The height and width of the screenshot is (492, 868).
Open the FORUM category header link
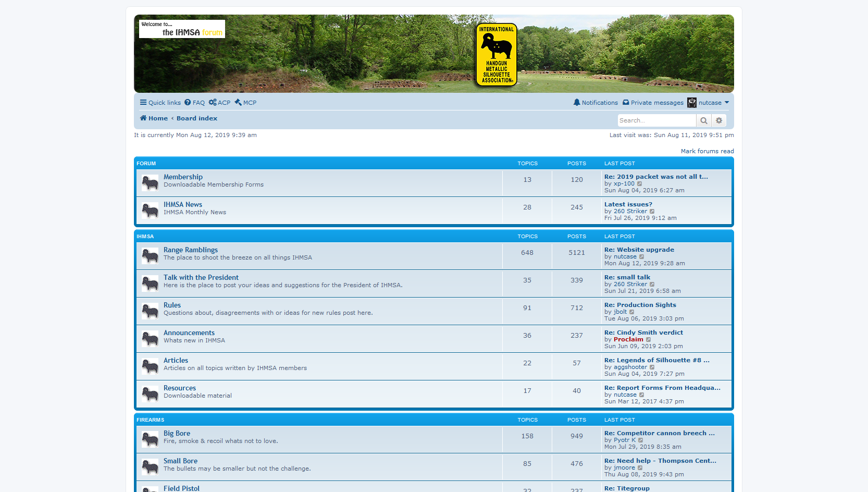click(x=146, y=164)
